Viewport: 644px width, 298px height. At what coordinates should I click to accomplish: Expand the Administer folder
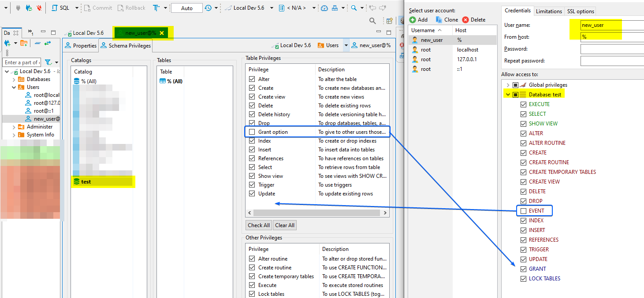point(14,127)
